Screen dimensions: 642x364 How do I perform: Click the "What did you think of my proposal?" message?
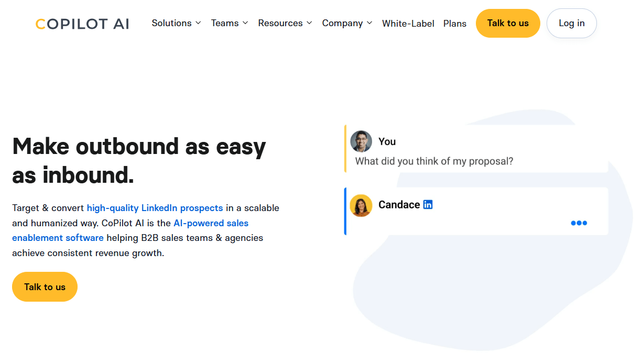(x=433, y=161)
